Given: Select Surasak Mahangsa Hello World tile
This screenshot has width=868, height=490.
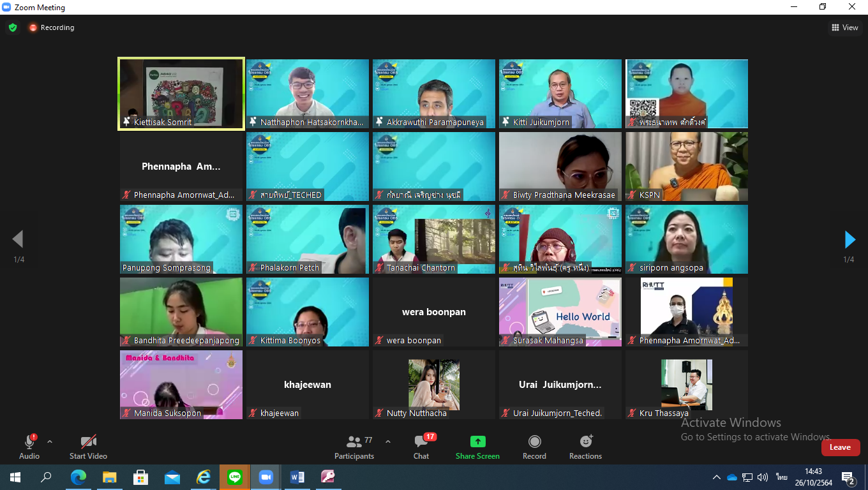Looking at the screenshot, I should click(x=560, y=312).
